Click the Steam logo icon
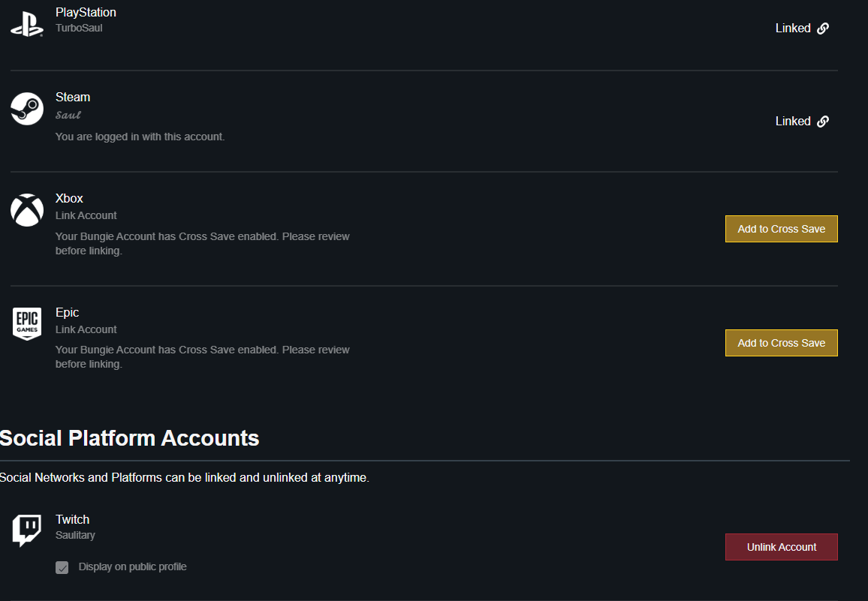The image size is (868, 601). point(27,110)
